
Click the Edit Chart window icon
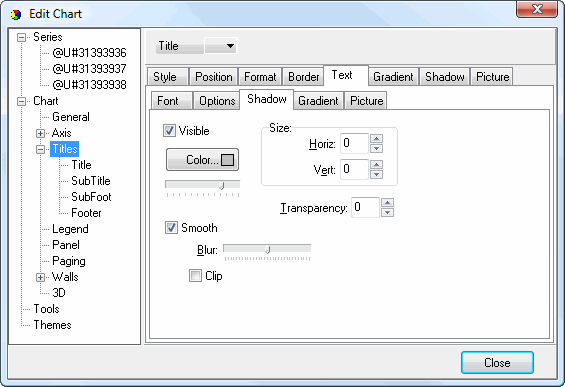pyautogui.click(x=15, y=14)
